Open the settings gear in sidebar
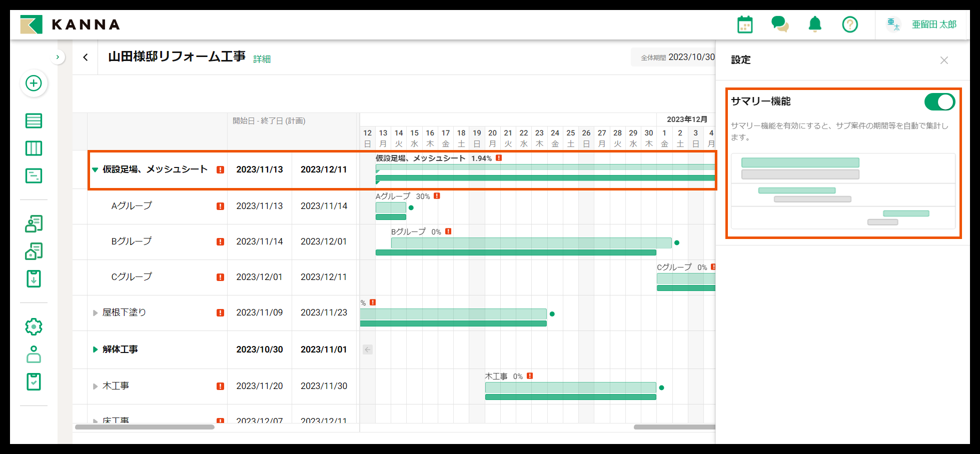Image resolution: width=980 pixels, height=454 pixels. [x=34, y=327]
